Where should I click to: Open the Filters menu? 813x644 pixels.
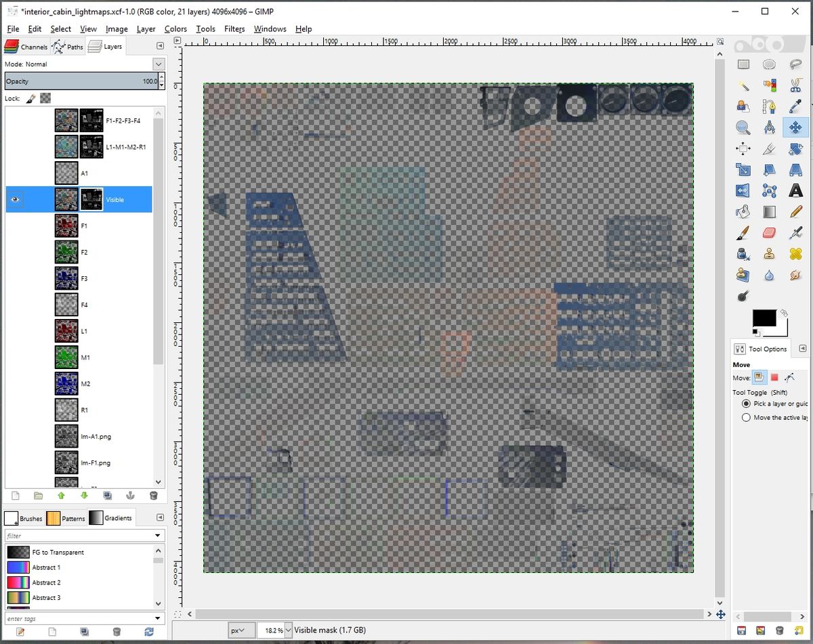[234, 28]
